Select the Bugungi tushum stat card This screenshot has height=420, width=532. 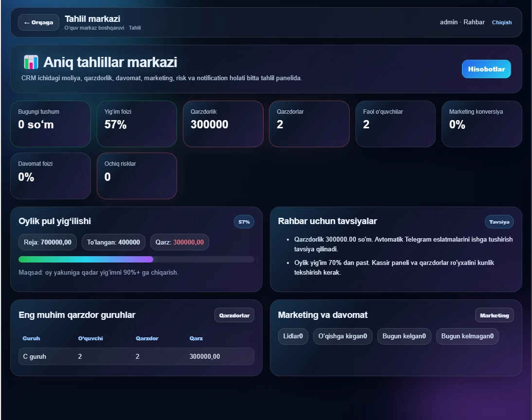pos(51,124)
